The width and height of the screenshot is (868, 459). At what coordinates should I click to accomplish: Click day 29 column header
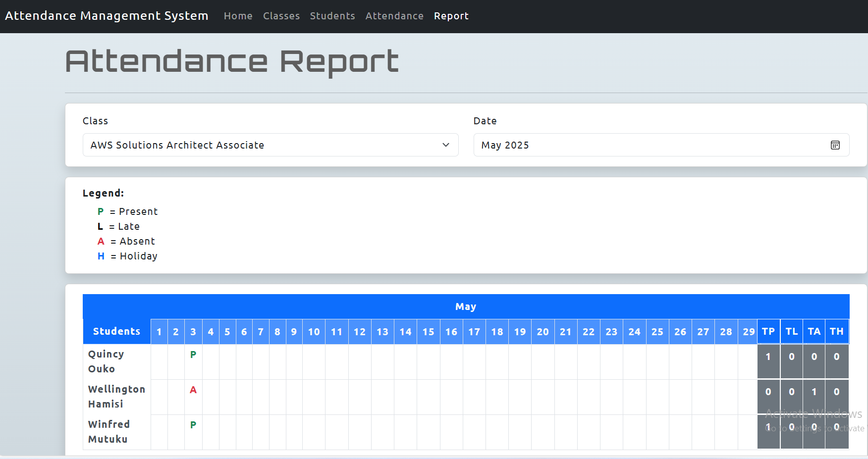(x=748, y=332)
